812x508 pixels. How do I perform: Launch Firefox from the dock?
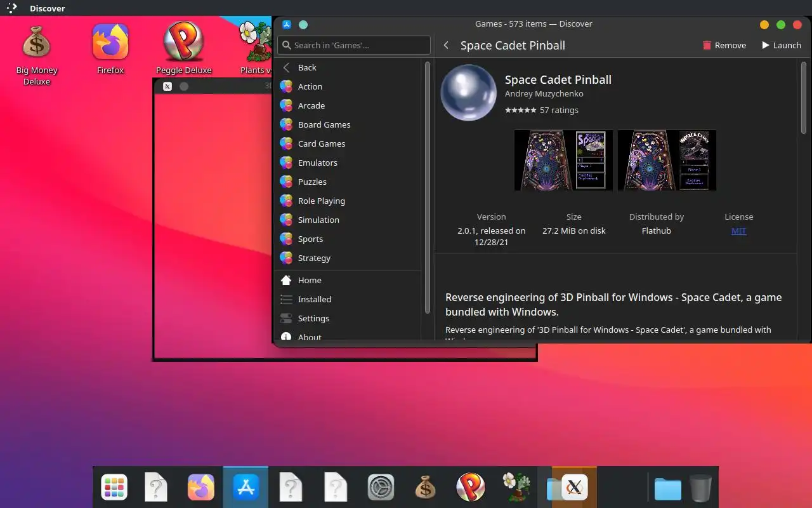click(x=201, y=488)
